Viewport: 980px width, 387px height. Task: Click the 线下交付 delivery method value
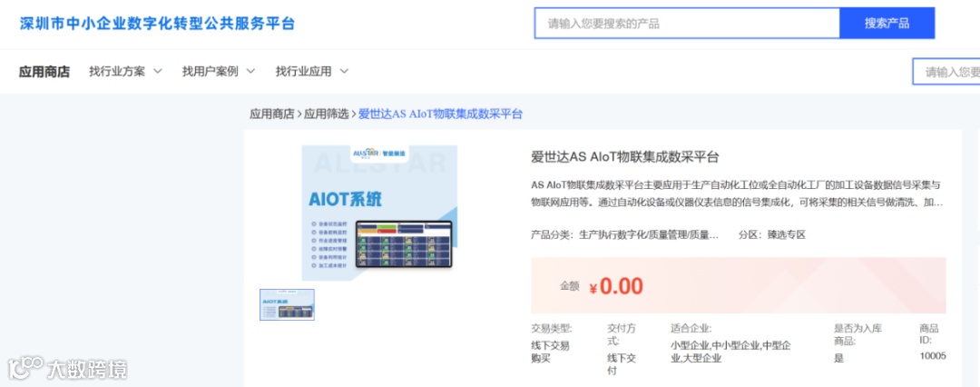tap(622, 364)
